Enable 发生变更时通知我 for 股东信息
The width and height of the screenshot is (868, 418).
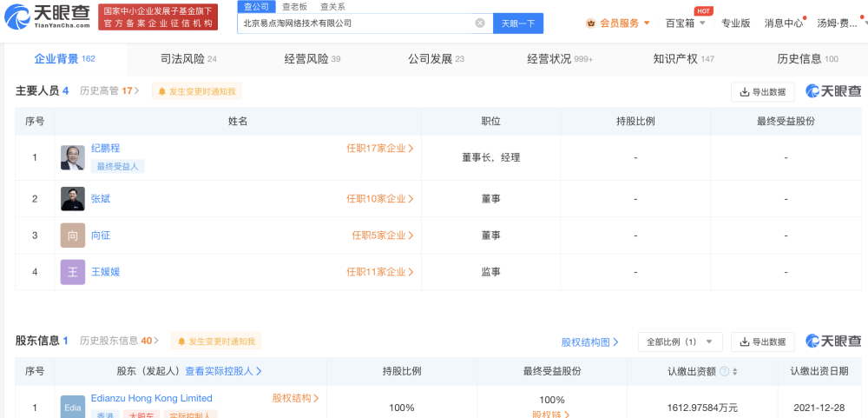(216, 342)
